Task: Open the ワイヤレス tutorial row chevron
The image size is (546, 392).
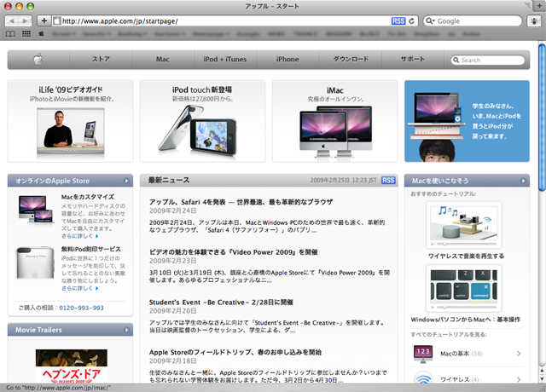Action: (x=519, y=379)
